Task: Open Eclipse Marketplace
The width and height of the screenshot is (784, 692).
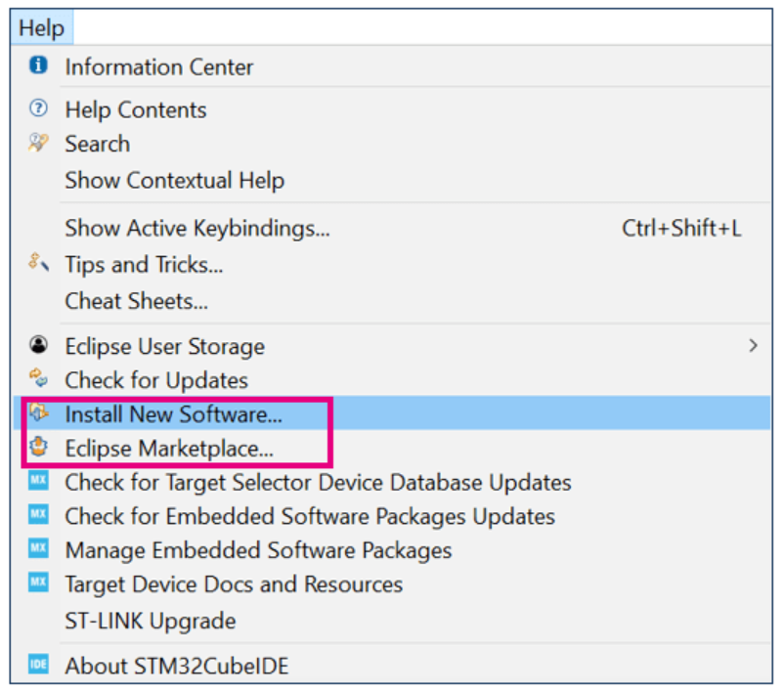Action: tap(169, 449)
